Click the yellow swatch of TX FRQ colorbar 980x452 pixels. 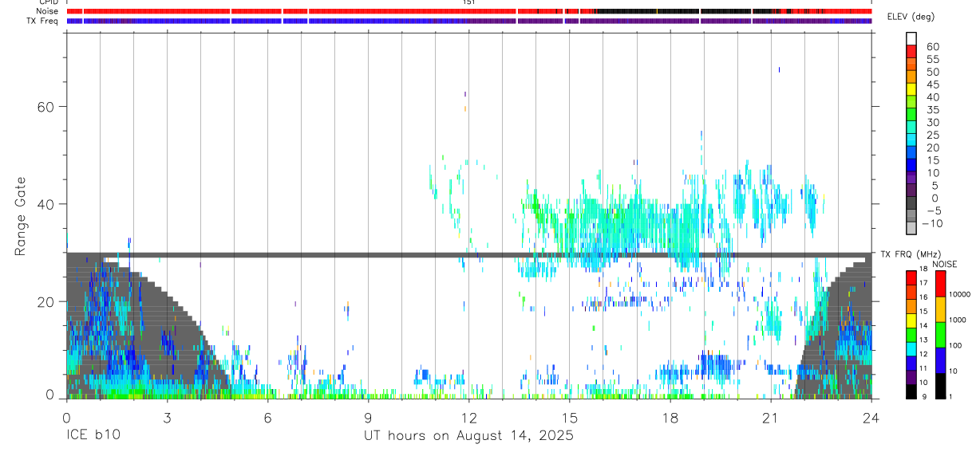pyautogui.click(x=911, y=320)
